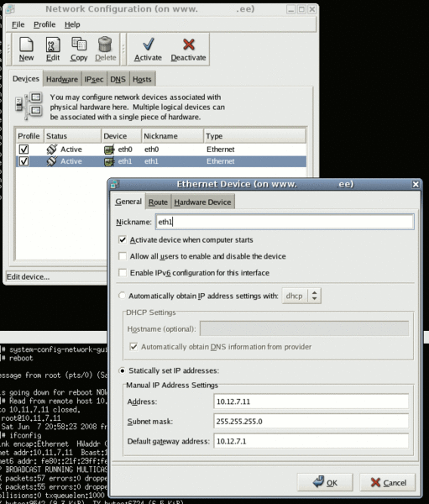Click Ethernet type in eth1 row
This screenshot has width=429, height=504.
coord(221,161)
